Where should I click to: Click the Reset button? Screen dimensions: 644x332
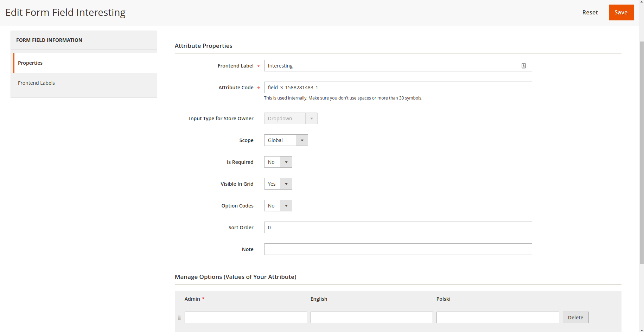coord(590,13)
